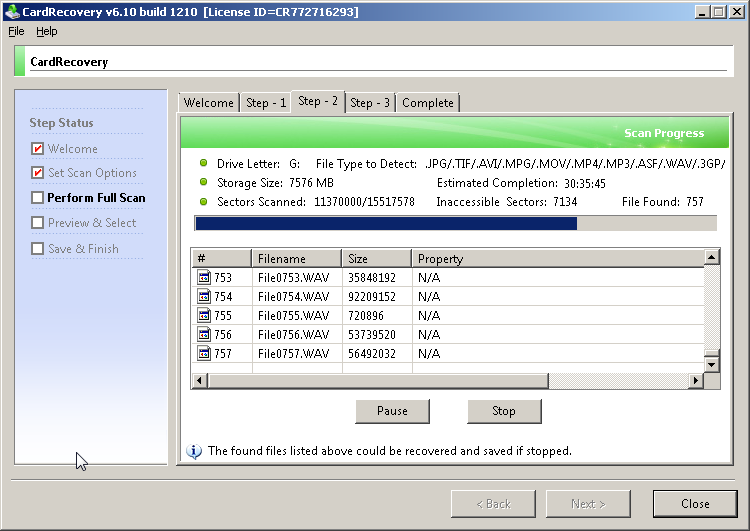750x531 pixels.
Task: Click the Scan Progress header text
Action: tap(664, 133)
